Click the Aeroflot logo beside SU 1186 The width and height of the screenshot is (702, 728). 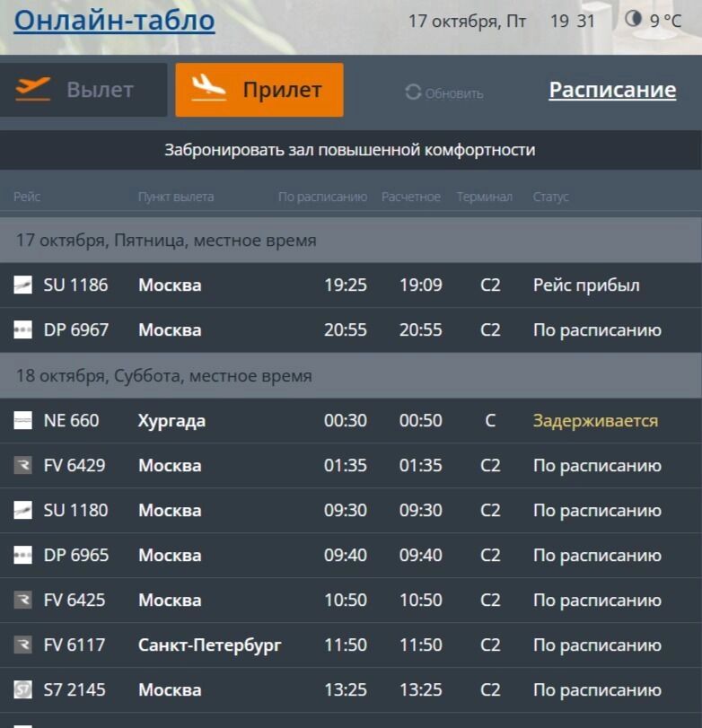23,285
